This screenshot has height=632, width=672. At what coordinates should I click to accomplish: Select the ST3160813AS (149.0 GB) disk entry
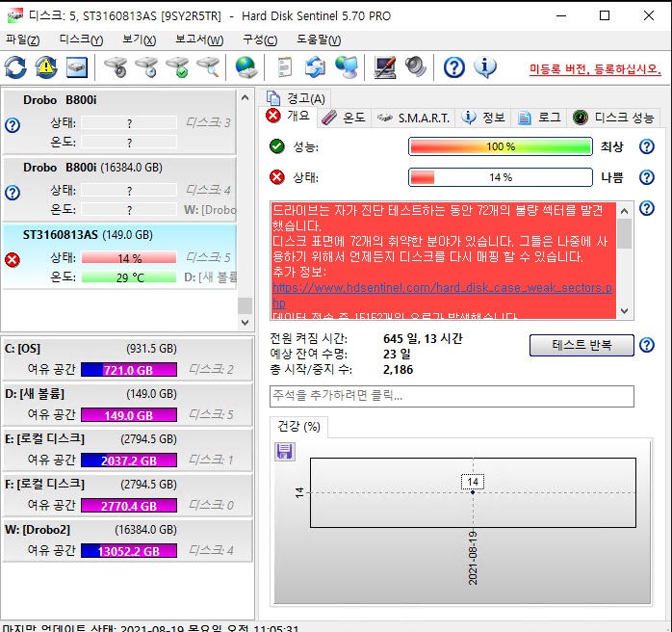[119, 256]
